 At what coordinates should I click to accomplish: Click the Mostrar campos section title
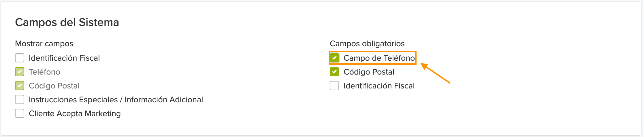coord(44,44)
